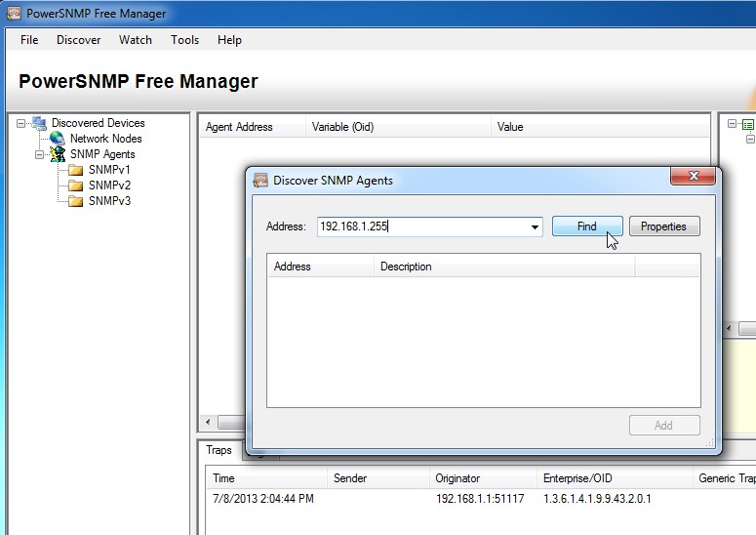Click the Time column header in Traps

point(266,478)
